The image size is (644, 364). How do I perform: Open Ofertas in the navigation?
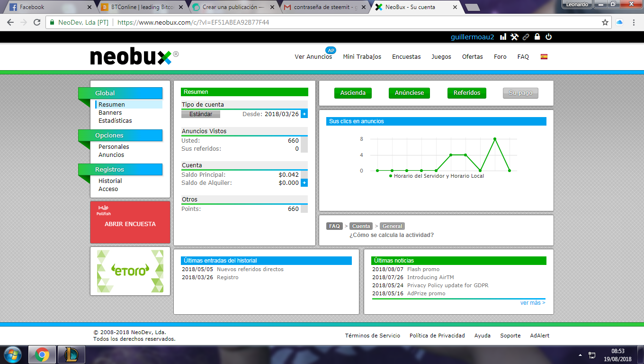pyautogui.click(x=473, y=57)
